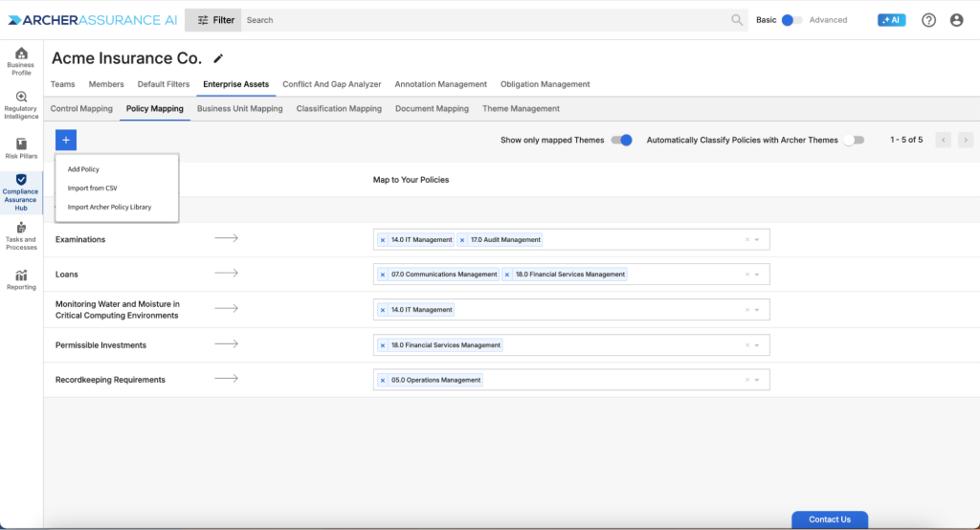This screenshot has width=980, height=530.
Task: Click the Contact Us button
Action: click(x=830, y=519)
